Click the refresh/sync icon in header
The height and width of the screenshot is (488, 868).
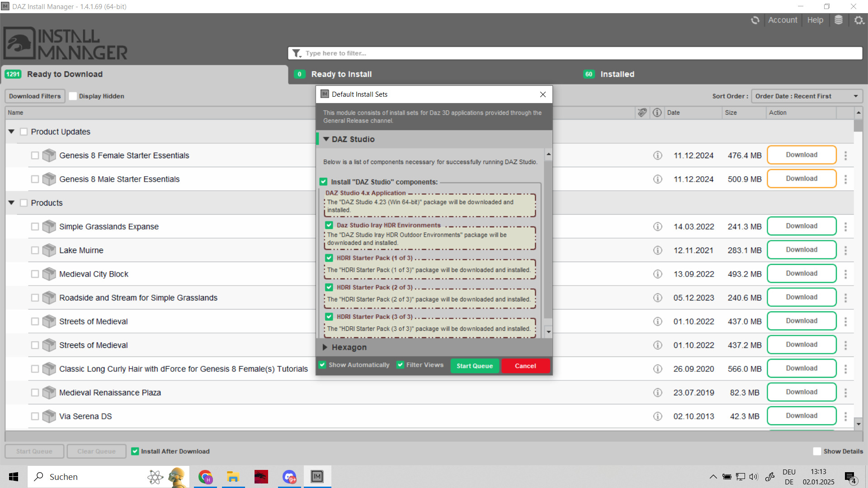point(755,20)
